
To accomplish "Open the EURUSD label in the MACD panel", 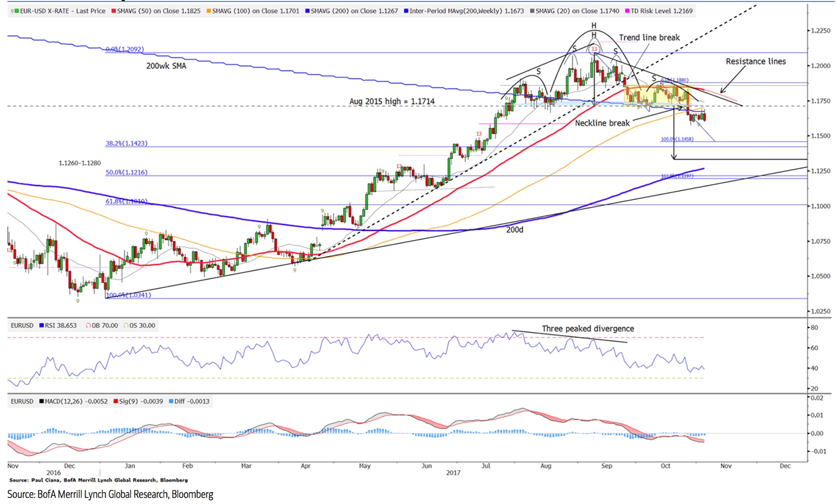I will tap(22, 402).
